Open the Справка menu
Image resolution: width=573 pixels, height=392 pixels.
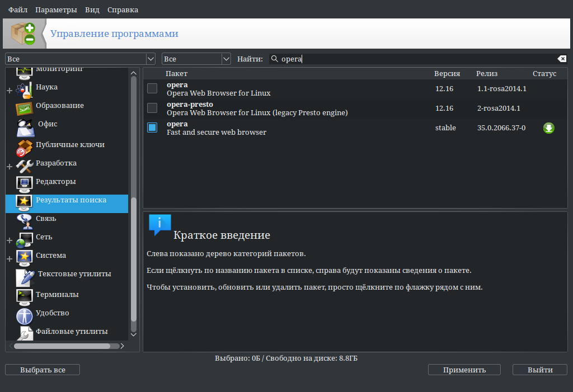(x=123, y=10)
